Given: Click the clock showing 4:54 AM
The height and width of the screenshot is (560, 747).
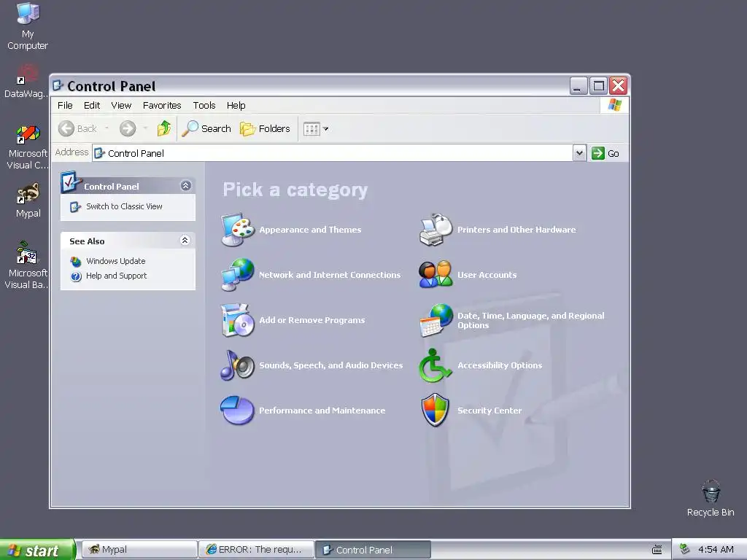Looking at the screenshot, I should [x=716, y=550].
